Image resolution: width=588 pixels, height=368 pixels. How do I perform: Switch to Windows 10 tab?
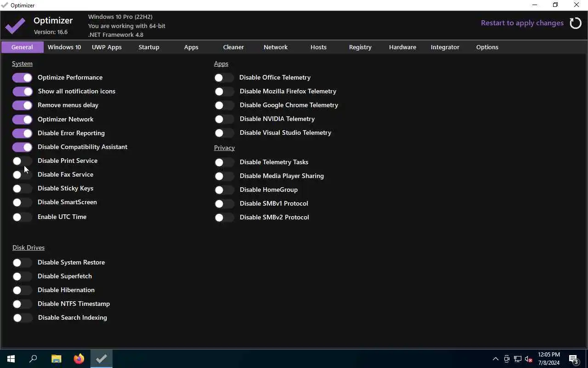64,47
